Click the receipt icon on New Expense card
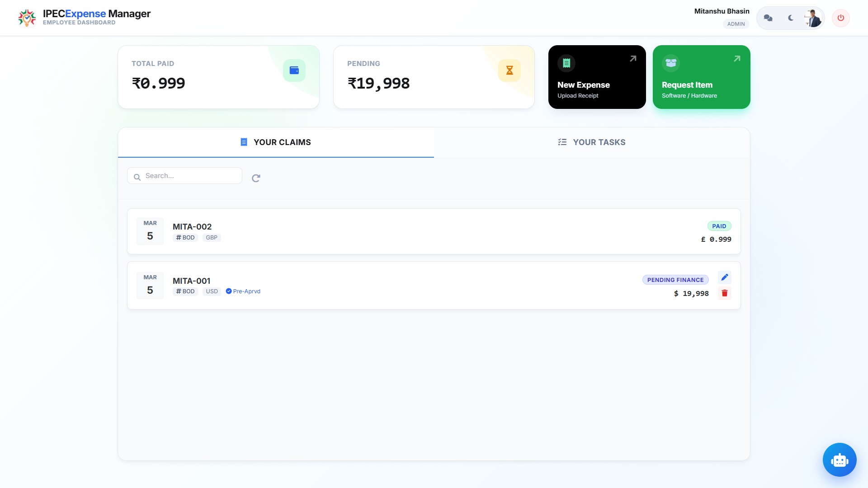 [566, 63]
